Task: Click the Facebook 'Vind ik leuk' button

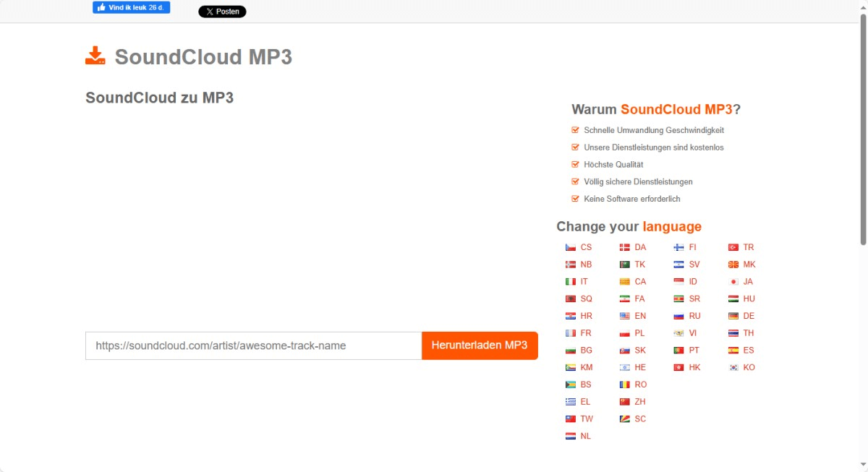Action: pos(131,8)
